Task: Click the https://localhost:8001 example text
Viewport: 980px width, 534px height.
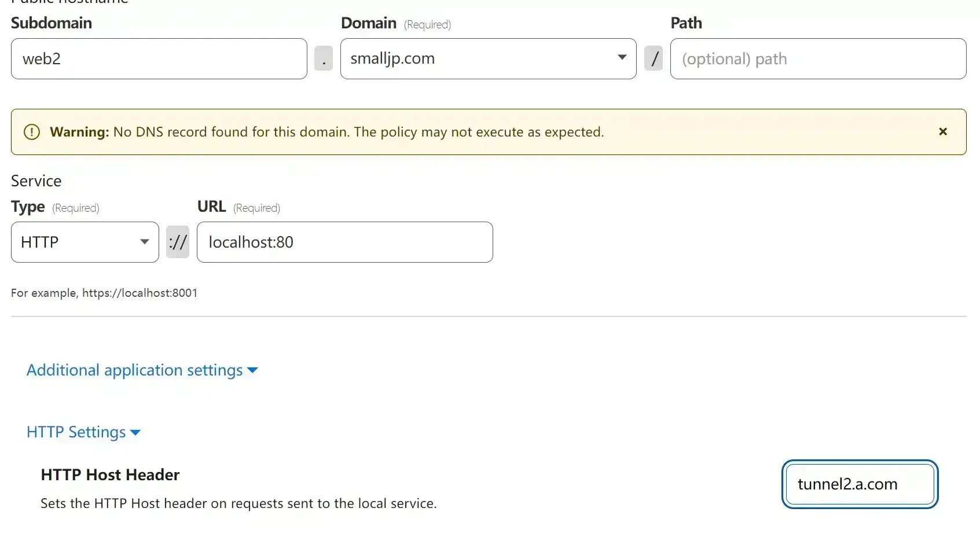Action: point(140,293)
